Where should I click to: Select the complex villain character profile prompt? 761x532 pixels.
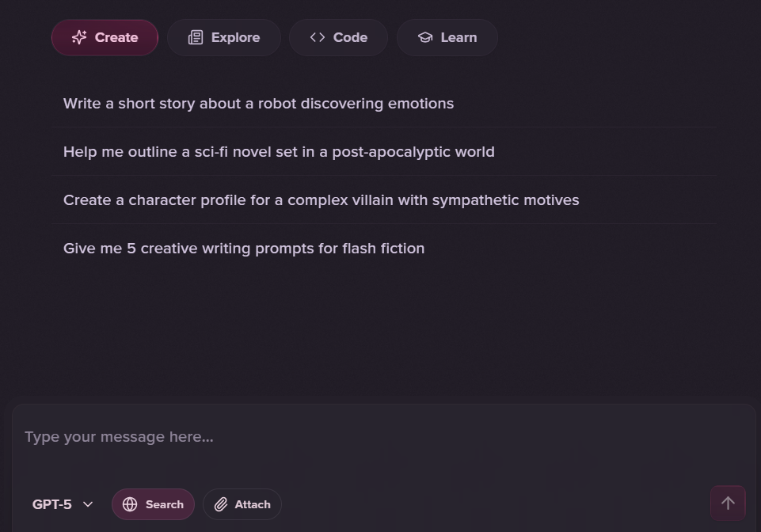(321, 200)
